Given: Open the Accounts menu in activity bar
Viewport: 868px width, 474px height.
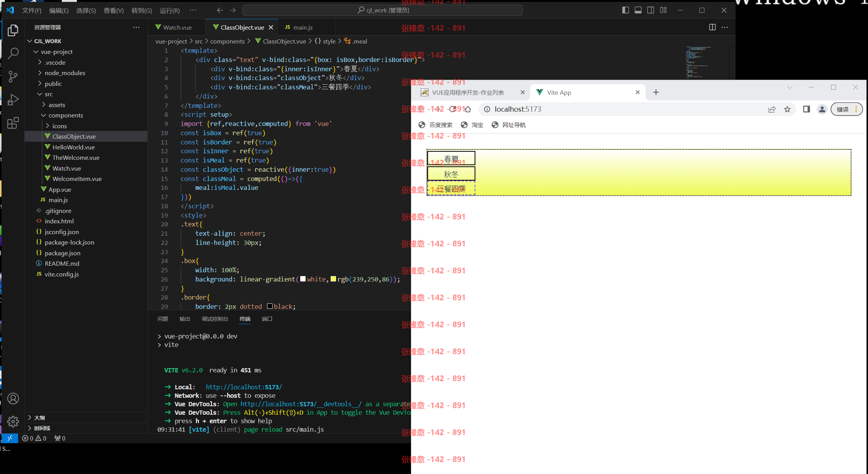Looking at the screenshot, I should pyautogui.click(x=13, y=399).
